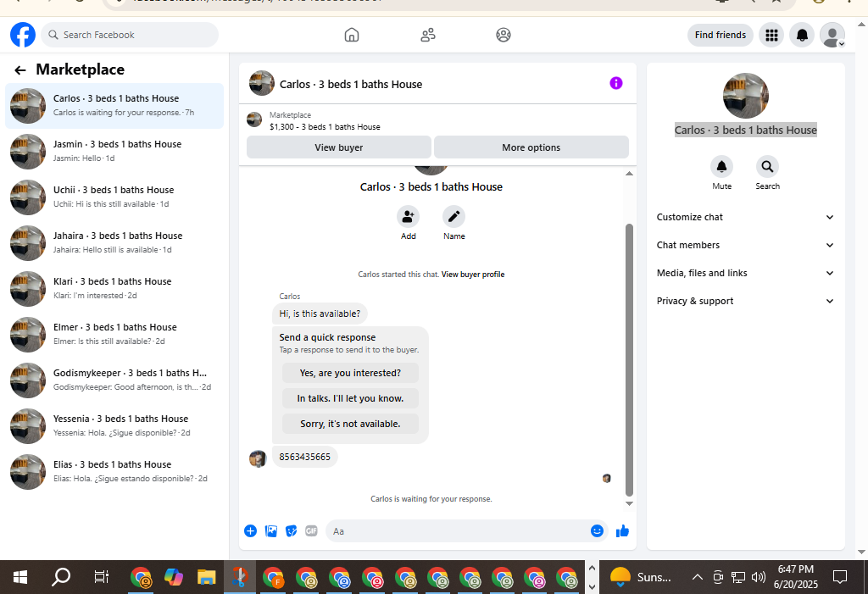Click the chat vertical scrollbar

point(629,360)
